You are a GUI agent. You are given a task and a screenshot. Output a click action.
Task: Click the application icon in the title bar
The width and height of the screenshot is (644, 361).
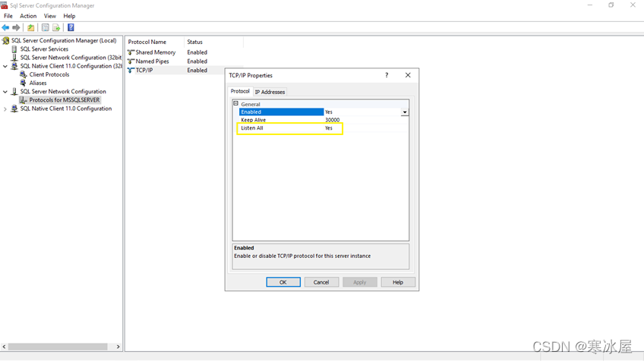(4, 5)
